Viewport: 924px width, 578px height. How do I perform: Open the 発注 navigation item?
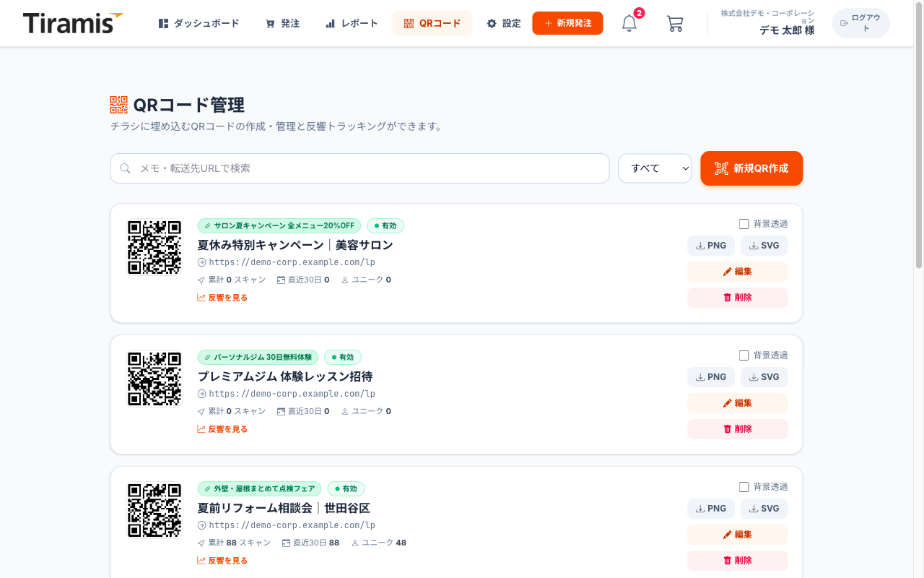[282, 23]
